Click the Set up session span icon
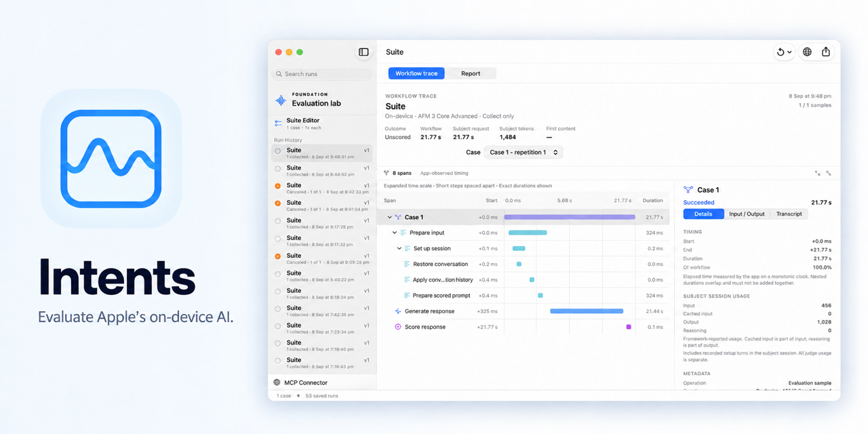 (x=408, y=248)
